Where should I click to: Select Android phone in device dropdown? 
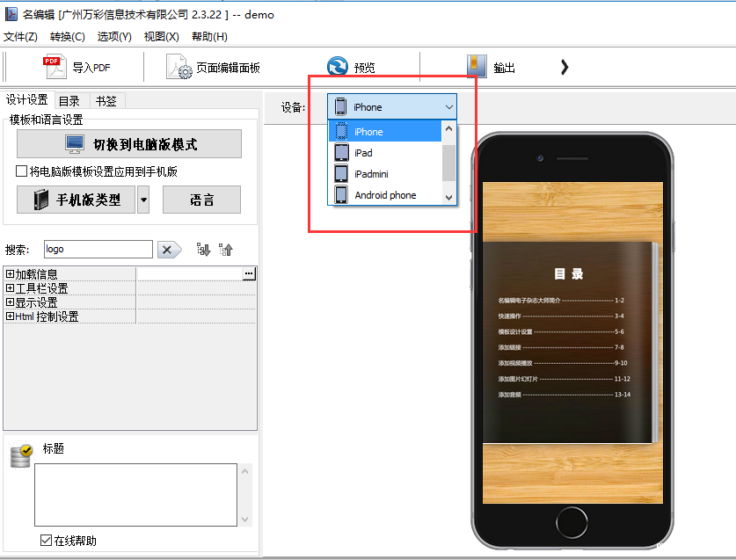point(385,195)
